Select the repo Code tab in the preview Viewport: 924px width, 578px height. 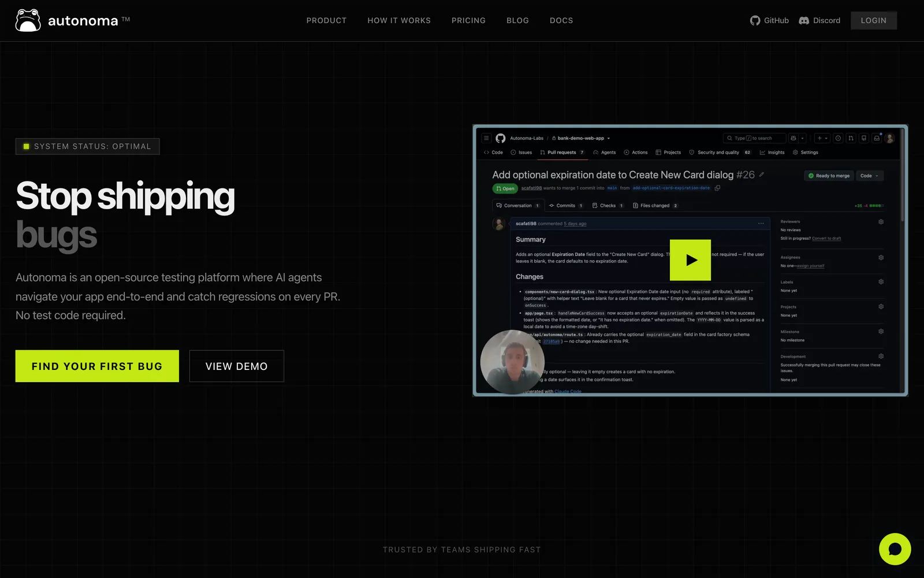click(x=493, y=153)
